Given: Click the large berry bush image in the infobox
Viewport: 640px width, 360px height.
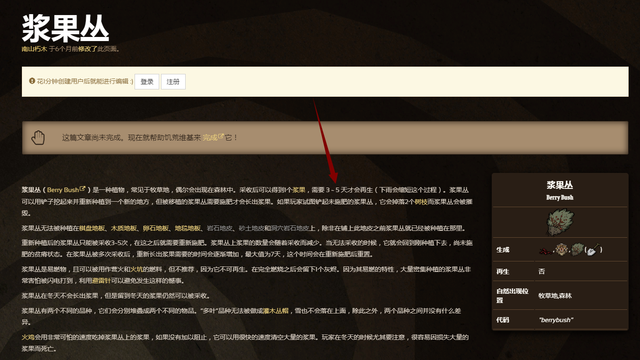Looking at the screenshot, I should click(560, 222).
